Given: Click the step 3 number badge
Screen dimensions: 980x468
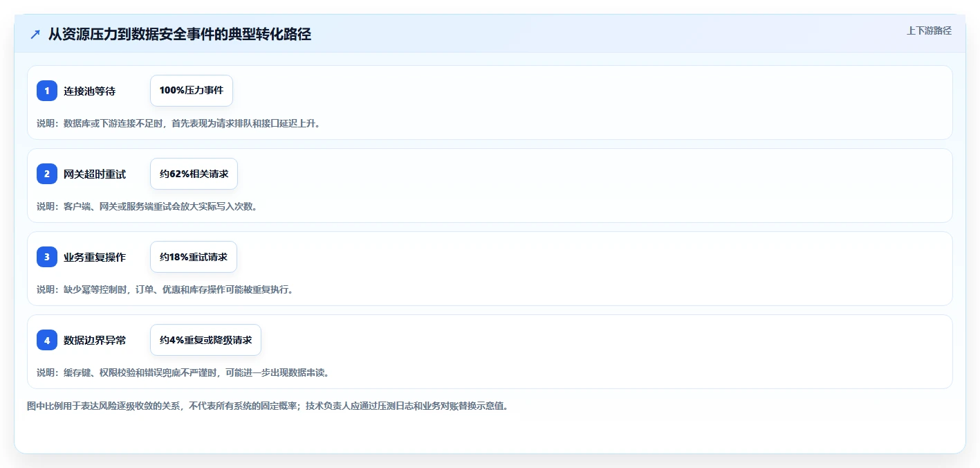Looking at the screenshot, I should (47, 257).
